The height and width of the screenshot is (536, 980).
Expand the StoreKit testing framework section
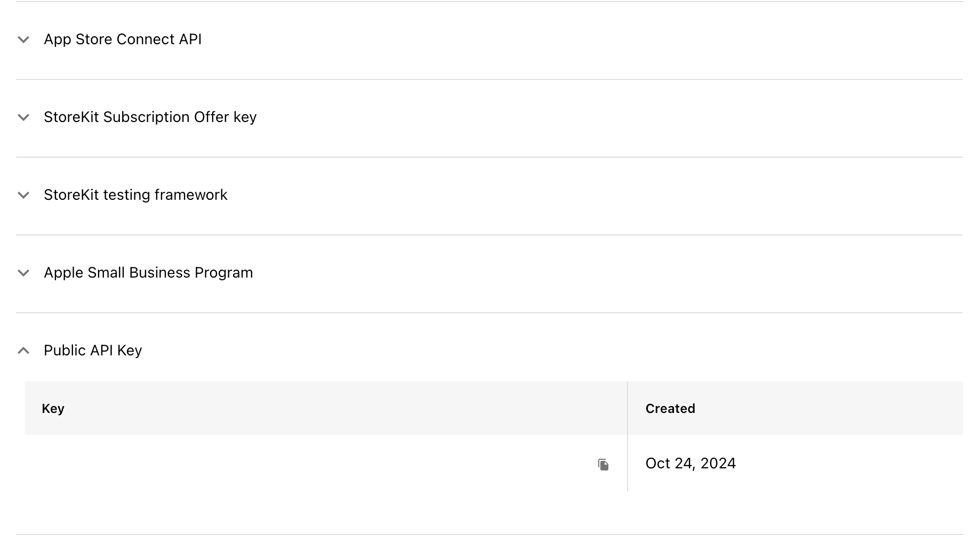135,195
